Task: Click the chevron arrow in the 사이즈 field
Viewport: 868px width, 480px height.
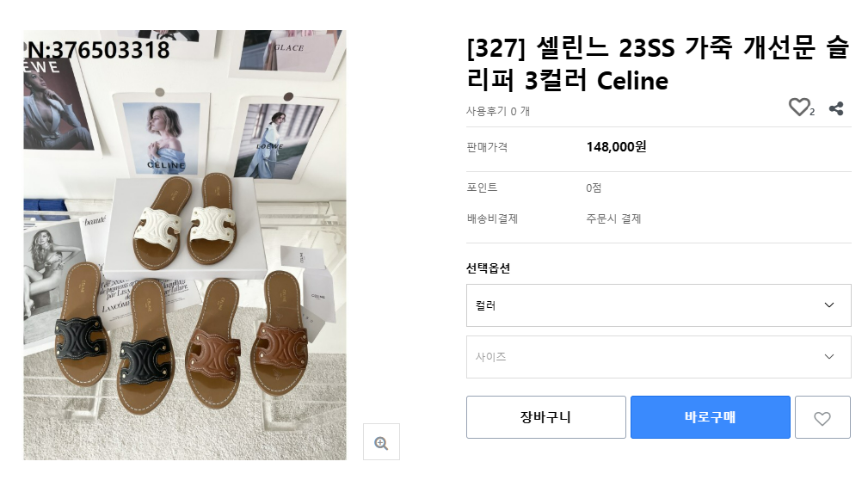Action: click(829, 357)
